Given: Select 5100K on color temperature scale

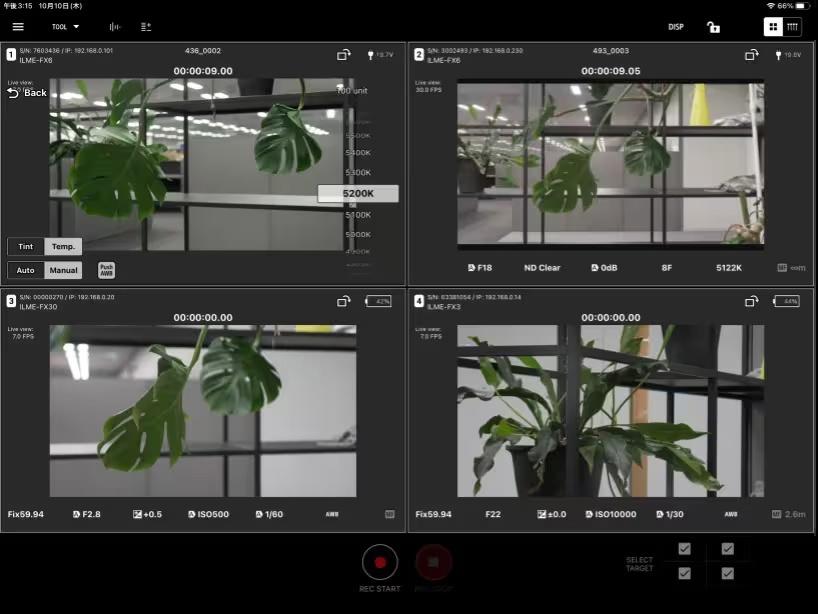Looking at the screenshot, I should pyautogui.click(x=358, y=215).
